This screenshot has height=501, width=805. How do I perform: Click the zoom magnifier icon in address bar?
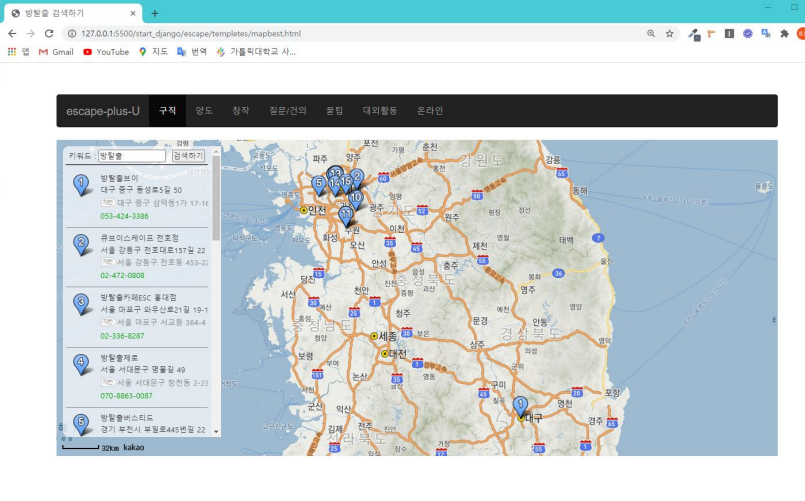pos(651,33)
